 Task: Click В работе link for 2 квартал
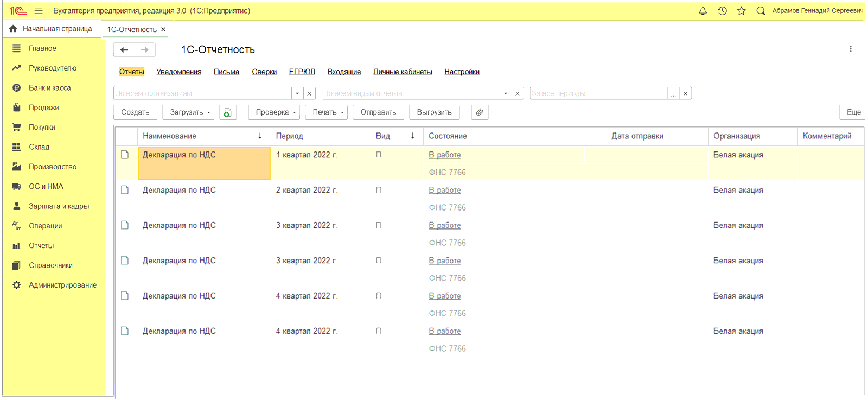pyautogui.click(x=445, y=190)
